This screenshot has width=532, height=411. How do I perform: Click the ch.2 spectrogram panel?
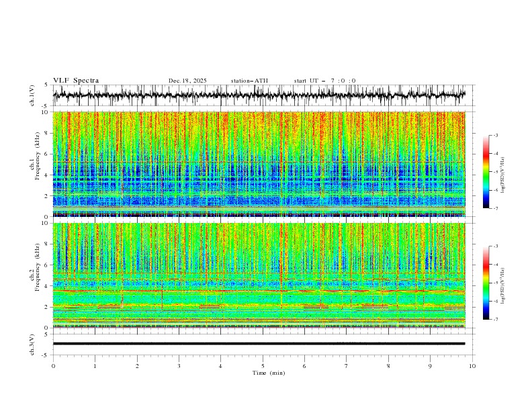(259, 275)
